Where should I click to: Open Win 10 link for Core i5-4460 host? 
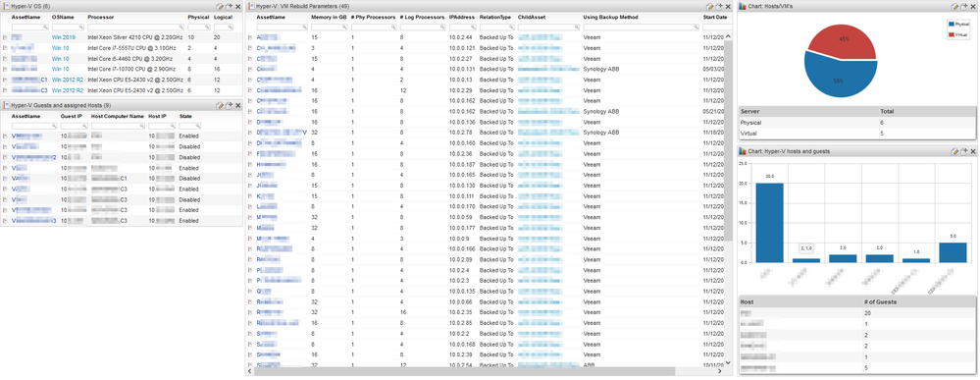pyautogui.click(x=61, y=59)
